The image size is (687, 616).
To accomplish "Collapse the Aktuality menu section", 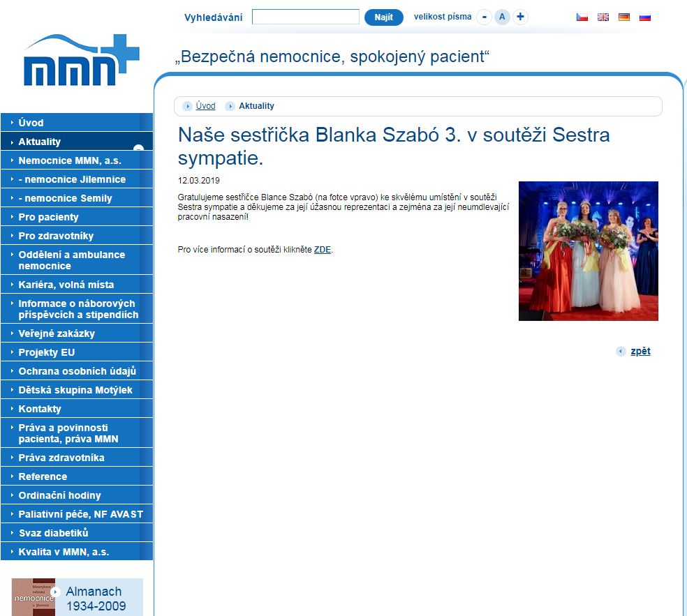I will click(x=138, y=148).
